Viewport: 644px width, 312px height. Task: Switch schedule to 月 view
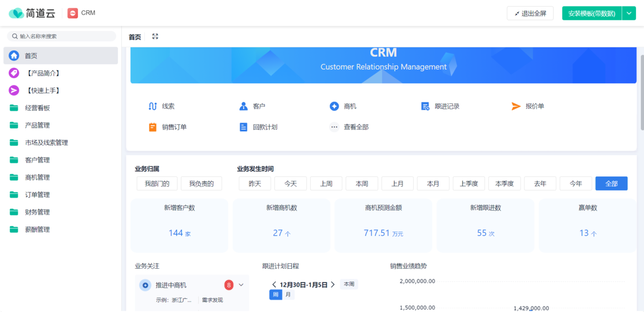point(288,295)
